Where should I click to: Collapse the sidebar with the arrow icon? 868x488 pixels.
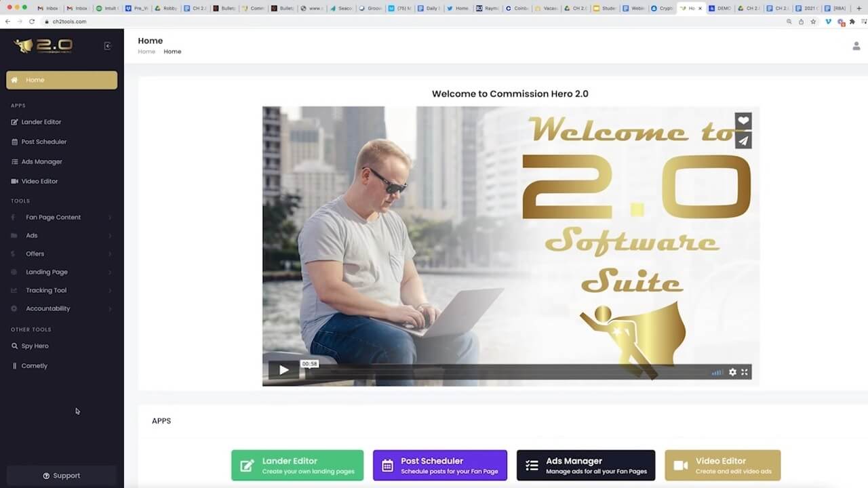(x=107, y=46)
